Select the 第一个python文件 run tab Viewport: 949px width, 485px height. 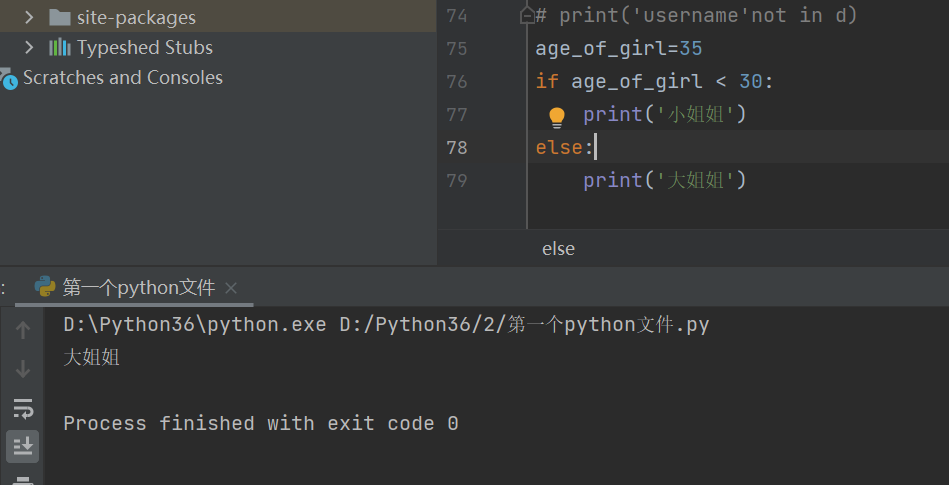(138, 288)
